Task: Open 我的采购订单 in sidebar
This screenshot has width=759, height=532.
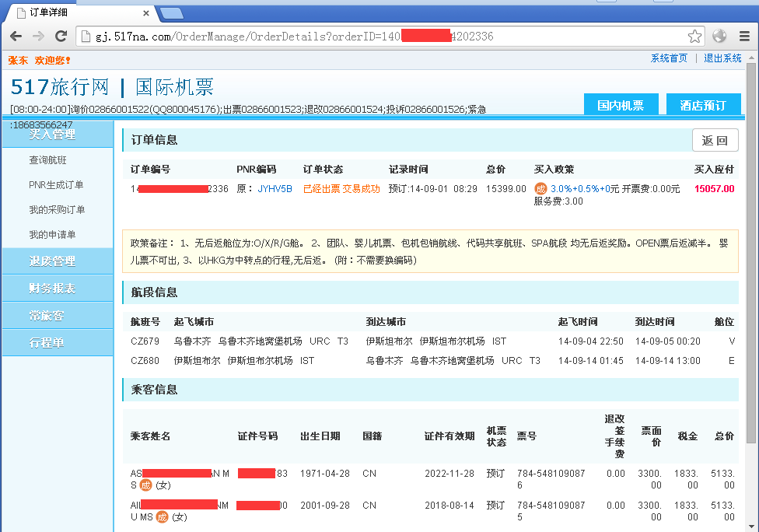Action: (57, 209)
